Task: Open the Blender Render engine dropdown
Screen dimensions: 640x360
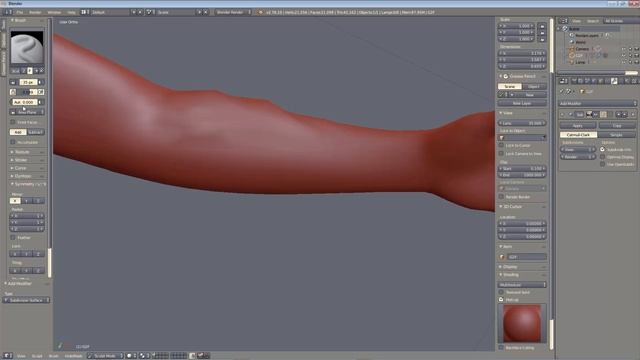Action: [x=233, y=12]
